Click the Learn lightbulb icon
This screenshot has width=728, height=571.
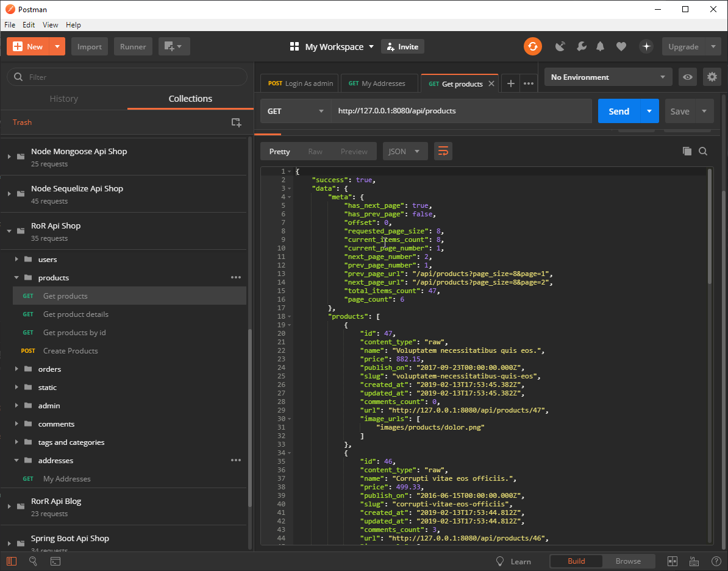(500, 561)
